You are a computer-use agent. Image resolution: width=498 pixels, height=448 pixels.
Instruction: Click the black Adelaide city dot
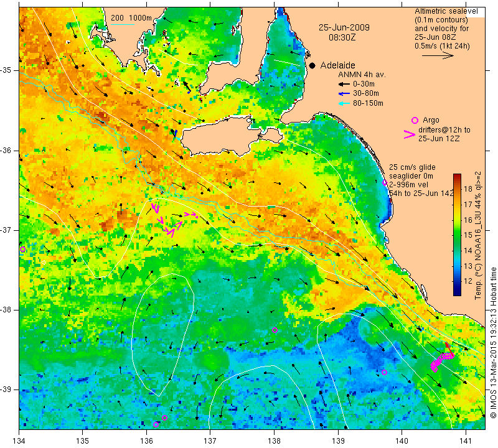click(x=312, y=65)
